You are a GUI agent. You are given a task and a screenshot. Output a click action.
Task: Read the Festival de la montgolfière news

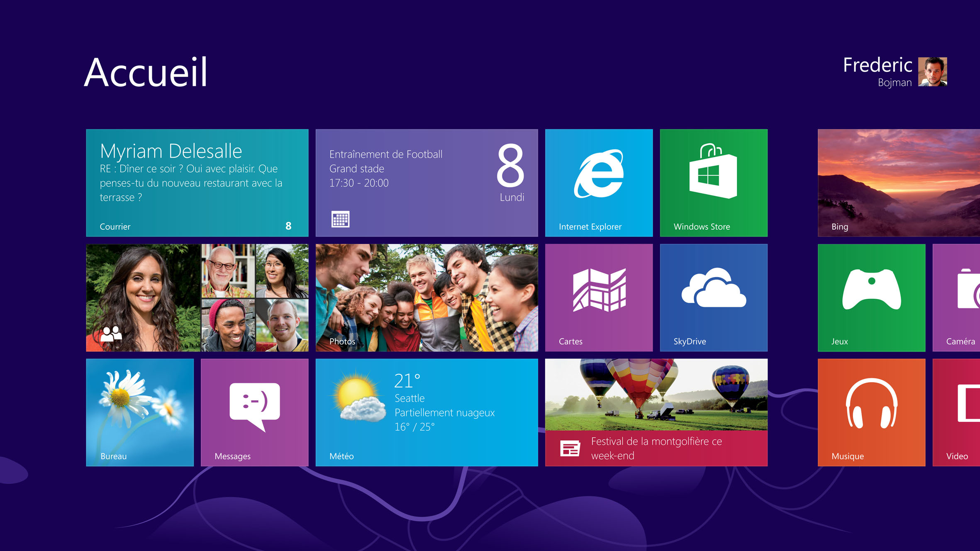[x=656, y=448]
